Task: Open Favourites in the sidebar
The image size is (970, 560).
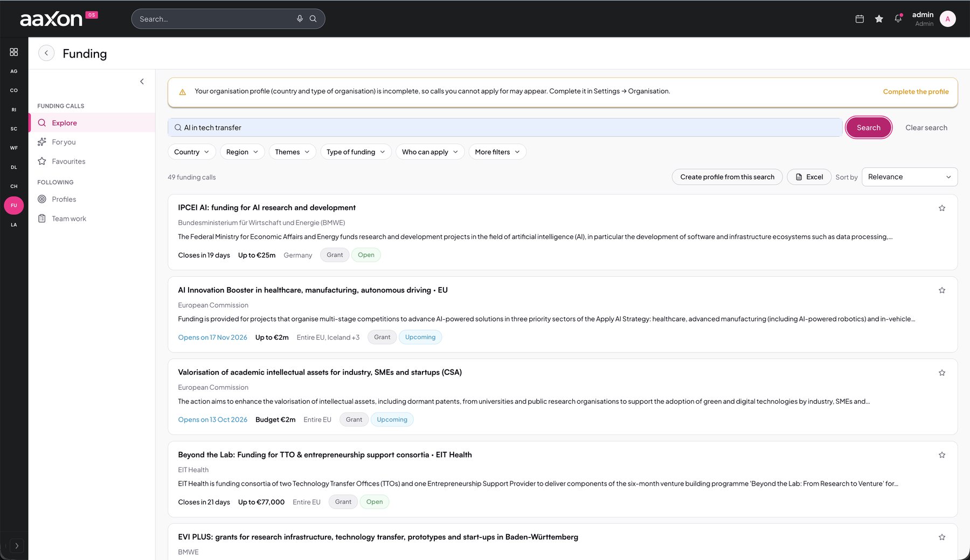Action: click(92, 162)
